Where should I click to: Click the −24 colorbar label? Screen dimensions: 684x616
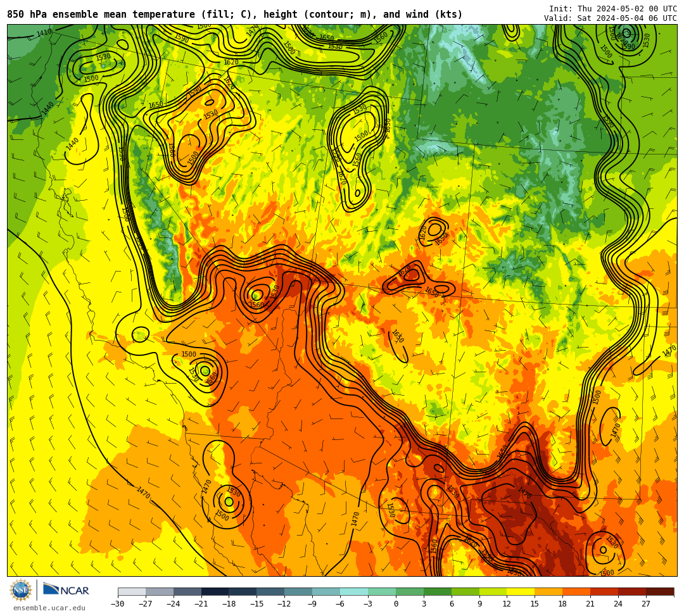click(x=174, y=604)
